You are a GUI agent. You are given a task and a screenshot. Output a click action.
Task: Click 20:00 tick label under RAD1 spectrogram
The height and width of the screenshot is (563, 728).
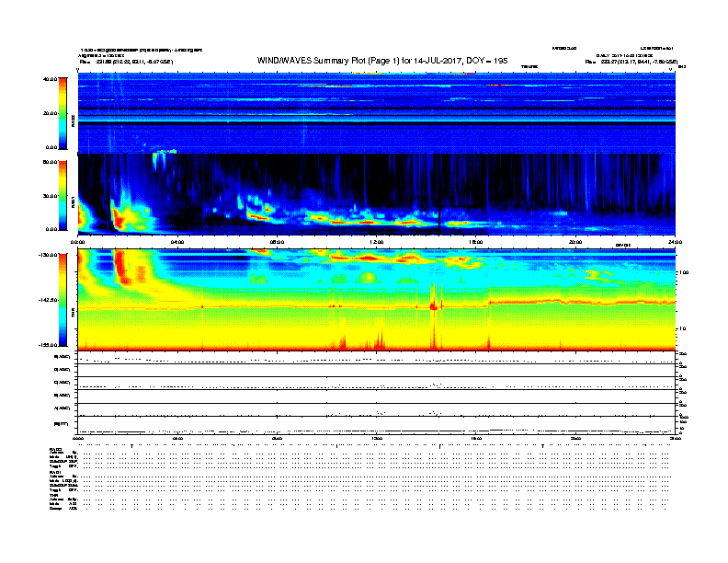[x=575, y=242]
